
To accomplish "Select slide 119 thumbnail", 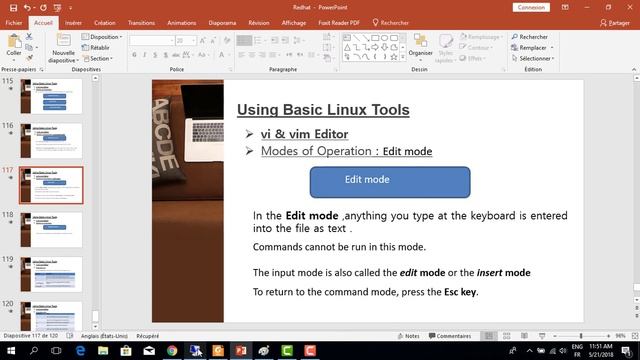I will tap(51, 274).
